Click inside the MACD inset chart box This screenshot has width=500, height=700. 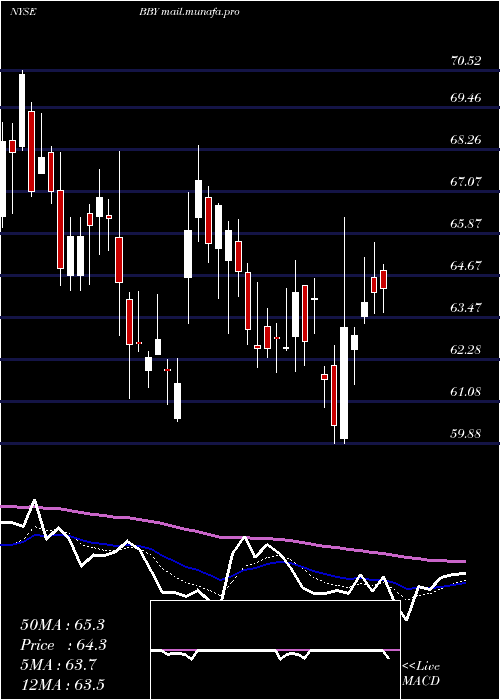coord(275,650)
